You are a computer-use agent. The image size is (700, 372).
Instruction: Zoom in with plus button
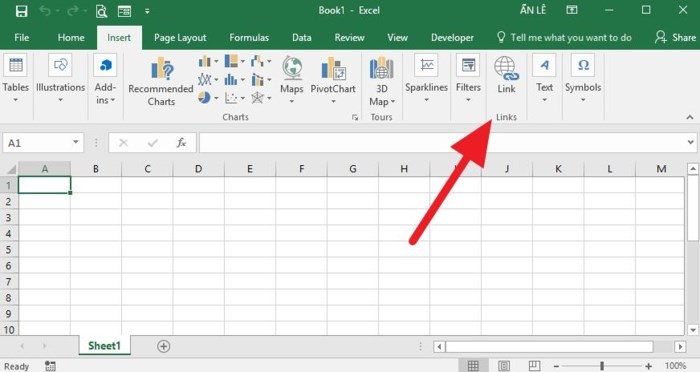point(649,366)
